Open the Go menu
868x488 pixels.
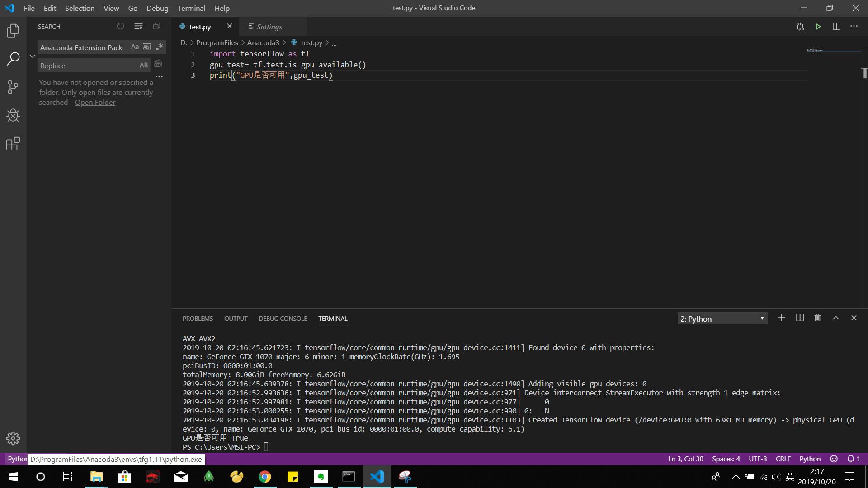click(132, 8)
